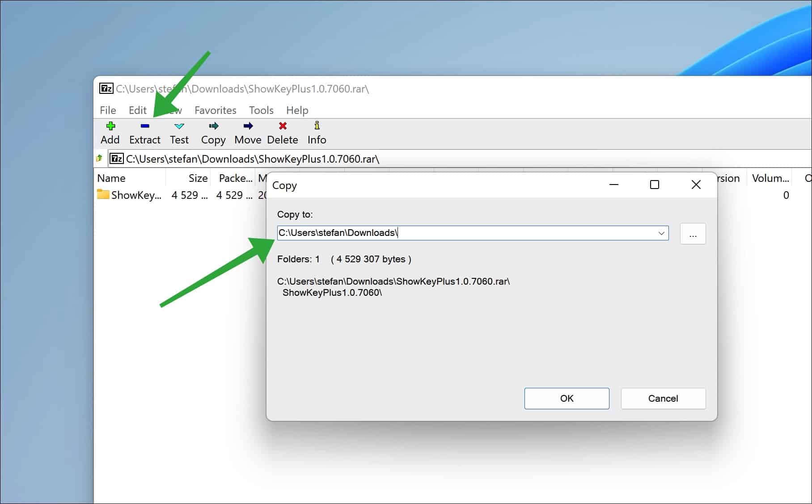Click the 7z icon in the address bar
Viewport: 812px width, 504px height.
click(116, 159)
